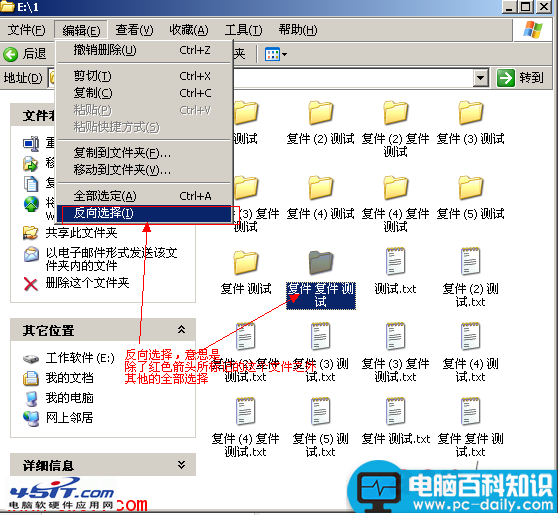Expand the address bar dropdown arrow

click(481, 77)
